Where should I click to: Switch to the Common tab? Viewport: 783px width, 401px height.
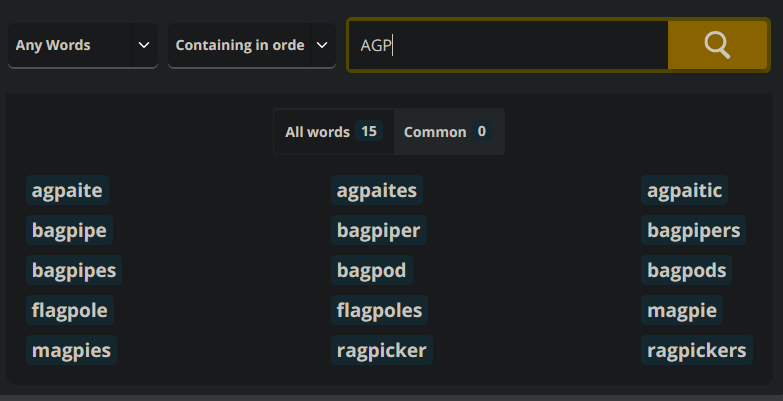click(x=447, y=132)
